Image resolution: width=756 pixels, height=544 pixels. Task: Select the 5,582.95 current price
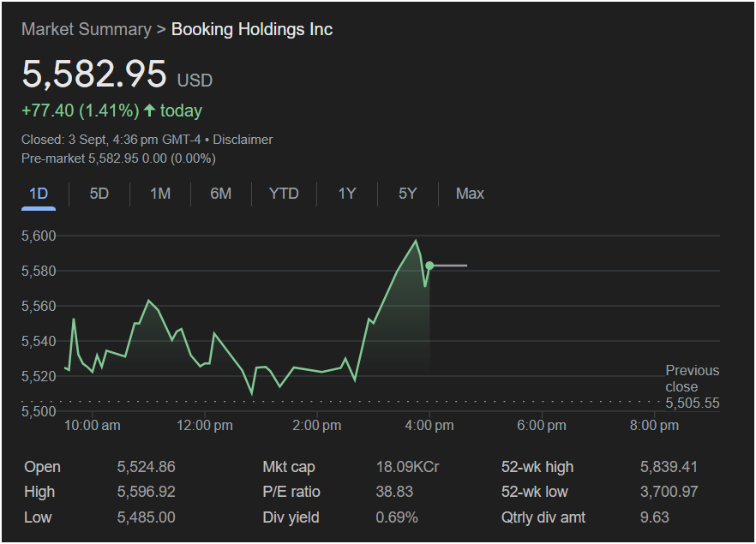94,74
